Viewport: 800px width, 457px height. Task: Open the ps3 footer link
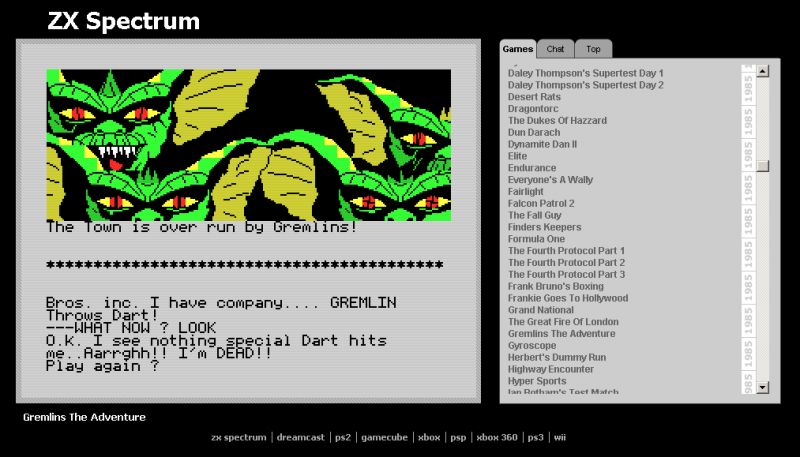(536, 437)
